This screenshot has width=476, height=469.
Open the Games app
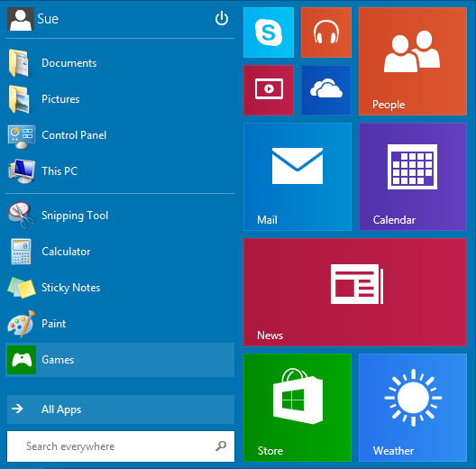point(120,360)
